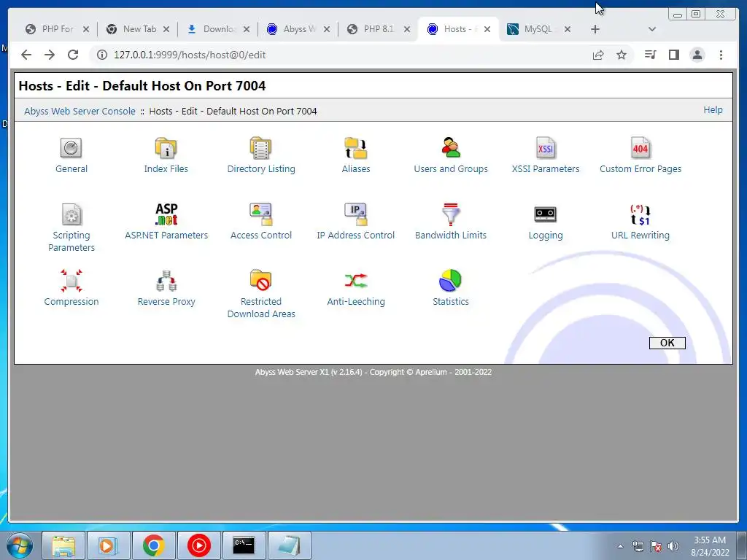The height and width of the screenshot is (560, 747).
Task: Open Windows Media Player from taskbar
Action: pos(108,545)
